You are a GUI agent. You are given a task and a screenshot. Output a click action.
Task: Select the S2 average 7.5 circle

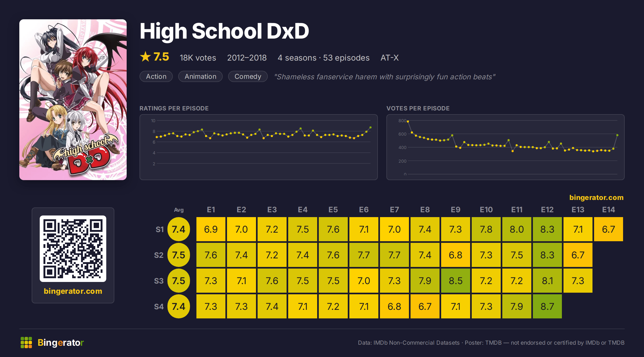point(179,255)
